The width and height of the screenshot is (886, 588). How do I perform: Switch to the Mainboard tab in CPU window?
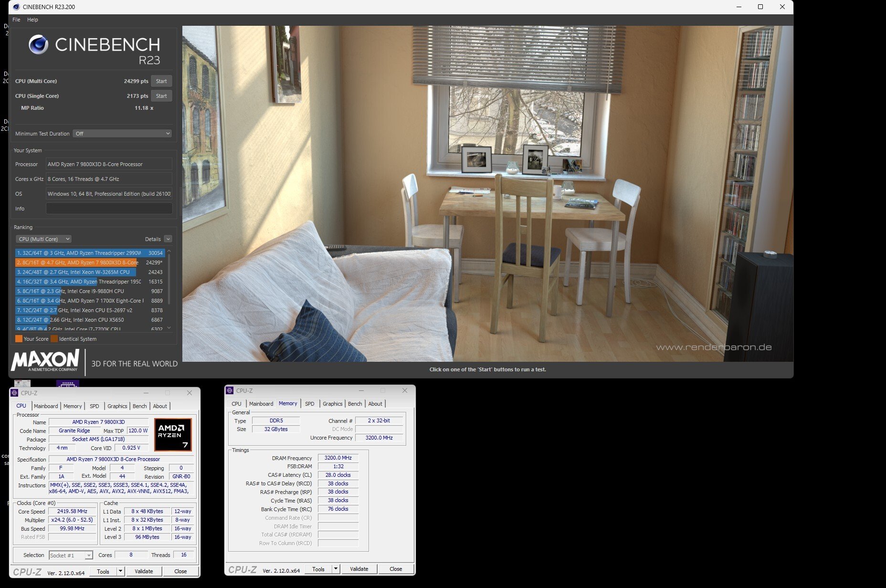(x=46, y=406)
